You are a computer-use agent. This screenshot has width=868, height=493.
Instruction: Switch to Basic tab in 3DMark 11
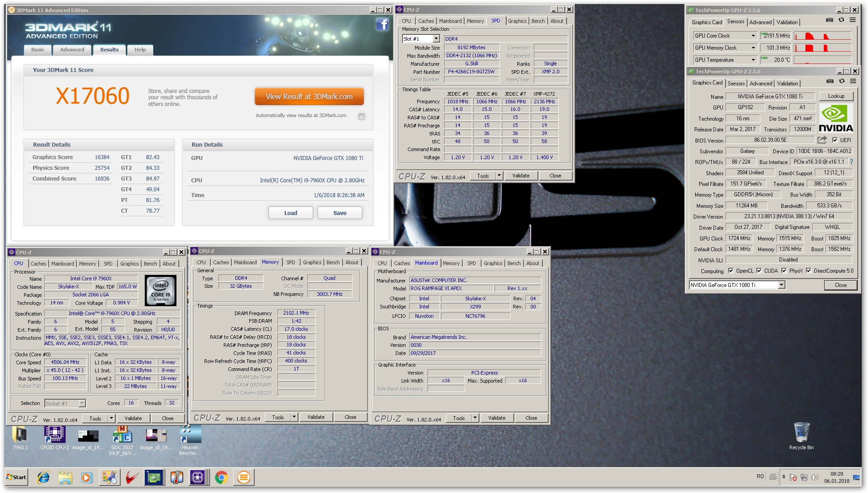pyautogui.click(x=38, y=50)
